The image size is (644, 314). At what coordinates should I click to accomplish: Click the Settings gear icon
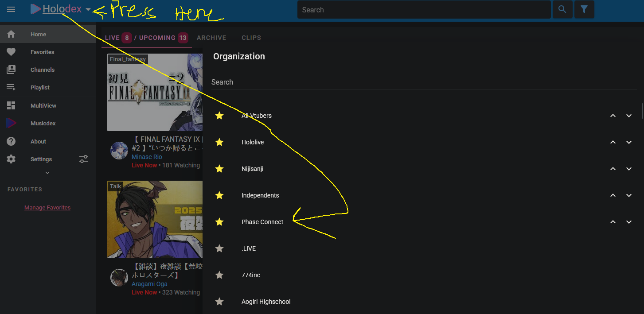click(x=11, y=159)
